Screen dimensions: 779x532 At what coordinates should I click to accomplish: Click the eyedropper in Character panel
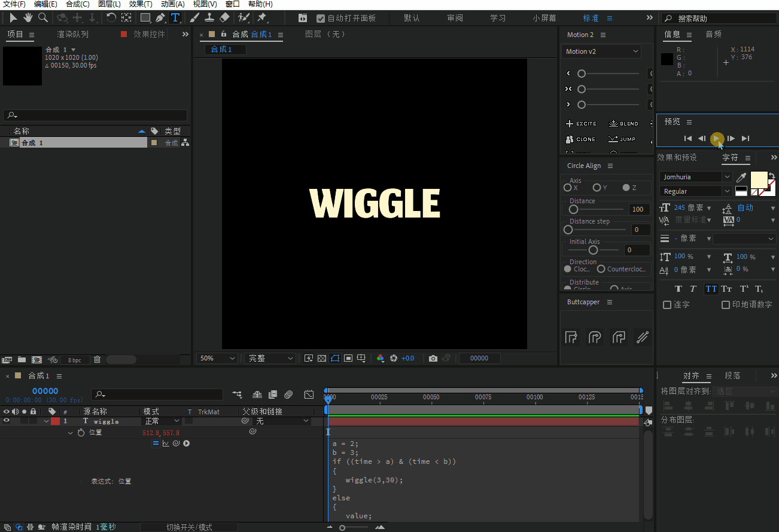point(741,177)
